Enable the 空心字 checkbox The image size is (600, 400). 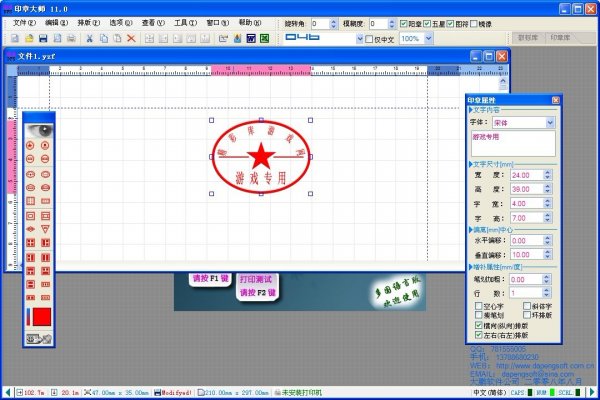point(478,305)
